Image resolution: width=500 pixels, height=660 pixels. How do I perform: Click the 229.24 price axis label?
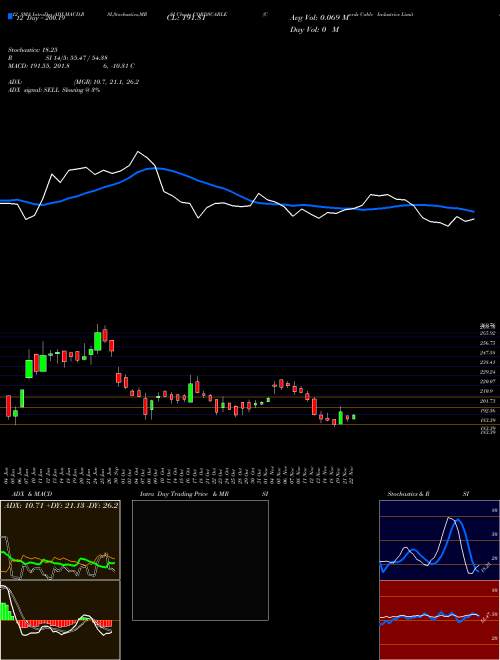coord(487,372)
